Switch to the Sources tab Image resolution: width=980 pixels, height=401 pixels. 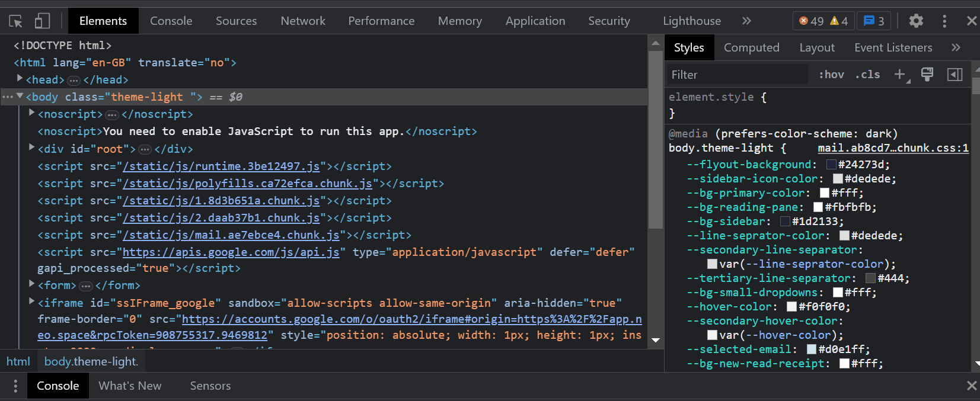(x=236, y=21)
